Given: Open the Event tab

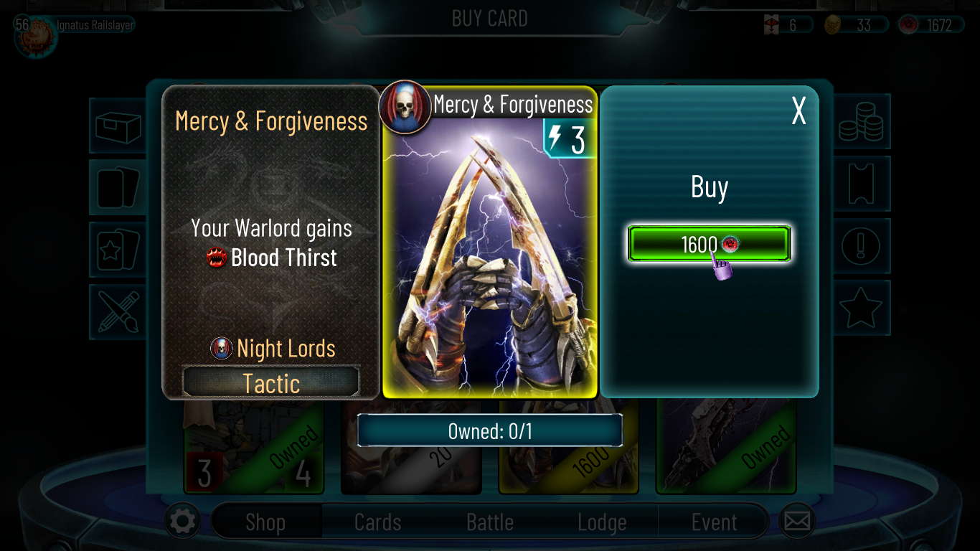Looking at the screenshot, I should (x=714, y=522).
